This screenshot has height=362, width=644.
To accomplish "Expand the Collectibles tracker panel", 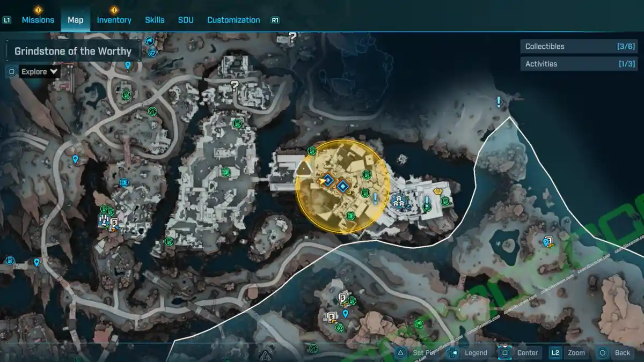I will [x=571, y=47].
